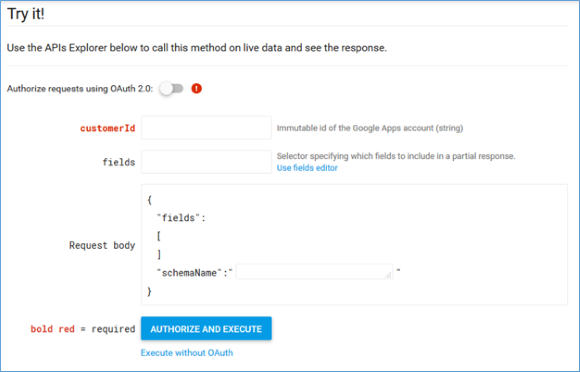Open the Use fields editor link
The height and width of the screenshot is (372, 580).
click(307, 168)
